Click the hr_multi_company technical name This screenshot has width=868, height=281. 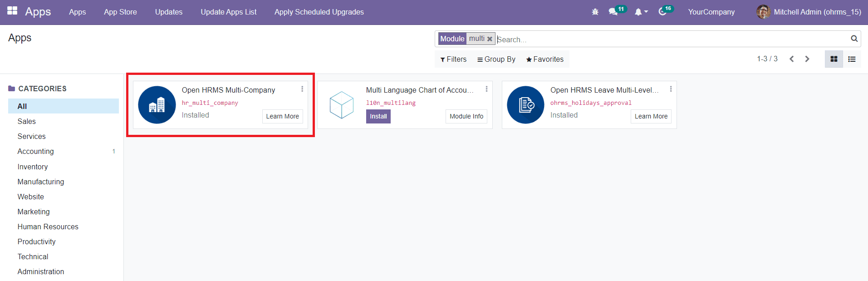tap(210, 103)
